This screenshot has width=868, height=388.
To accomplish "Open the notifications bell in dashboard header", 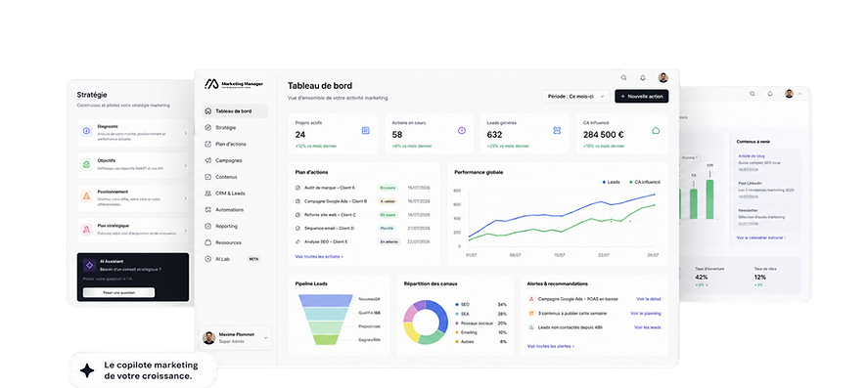I will click(643, 78).
